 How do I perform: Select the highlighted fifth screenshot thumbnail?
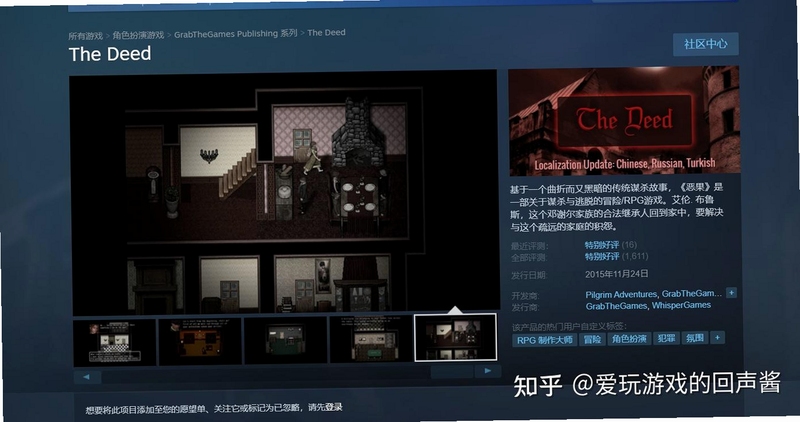coord(455,337)
